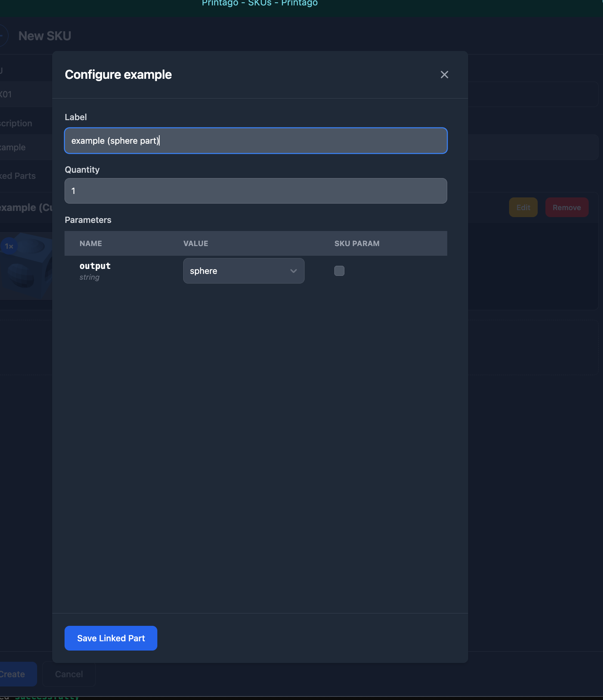Cancel the new SKU creation
Image resolution: width=603 pixels, height=700 pixels.
coord(69,674)
